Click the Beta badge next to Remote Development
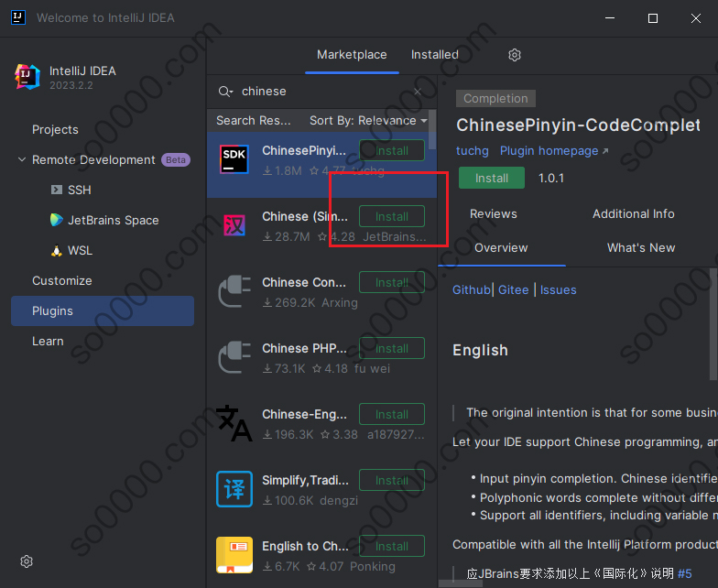Image resolution: width=718 pixels, height=588 pixels. 176,159
